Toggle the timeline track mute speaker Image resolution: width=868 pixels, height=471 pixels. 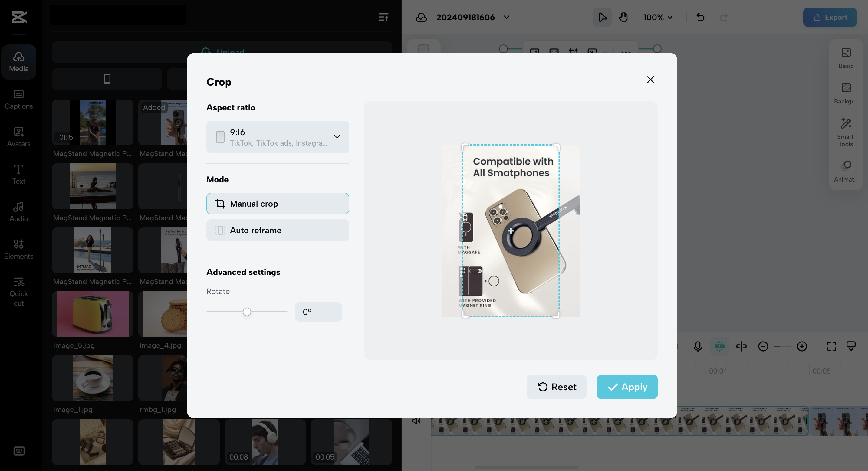(x=416, y=421)
